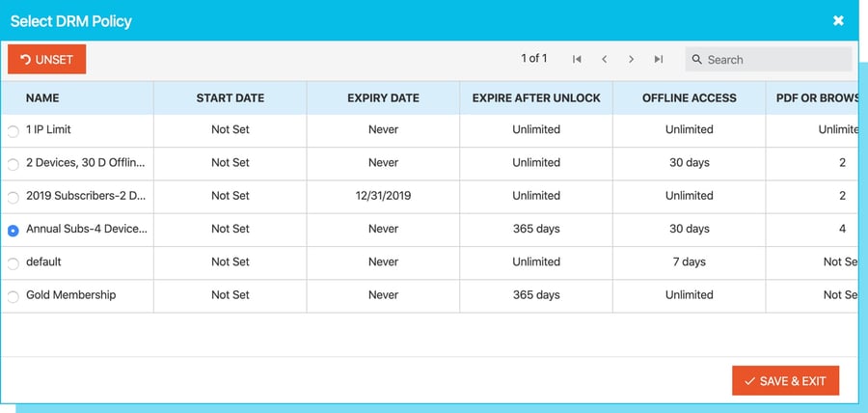
Task: Select the 2 Devices, 30 D Offline policy
Action: click(13, 164)
